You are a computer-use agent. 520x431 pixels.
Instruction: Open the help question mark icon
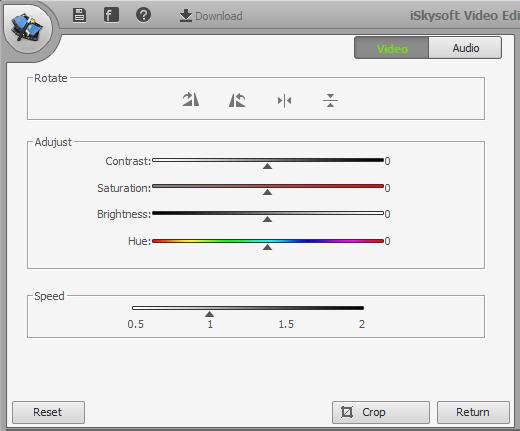143,15
